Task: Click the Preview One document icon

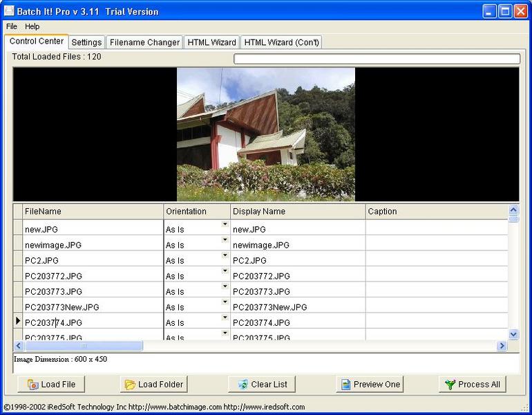Action: [x=345, y=385]
